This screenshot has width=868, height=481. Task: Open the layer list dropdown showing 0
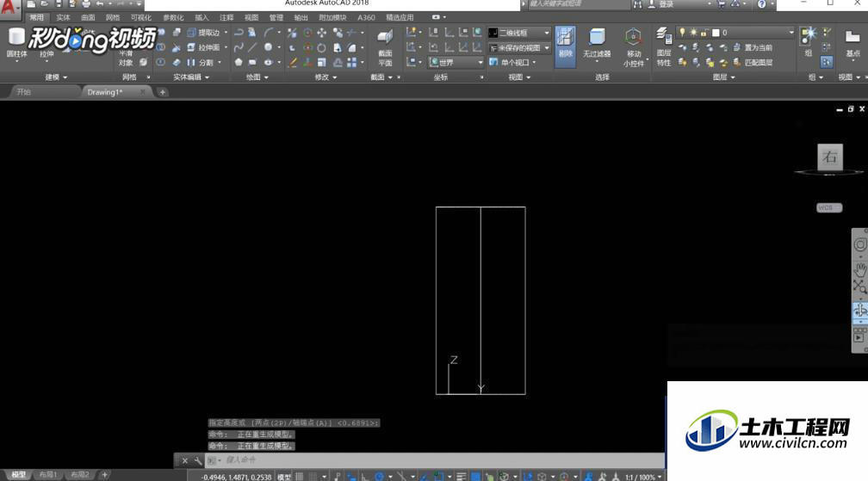coord(735,33)
